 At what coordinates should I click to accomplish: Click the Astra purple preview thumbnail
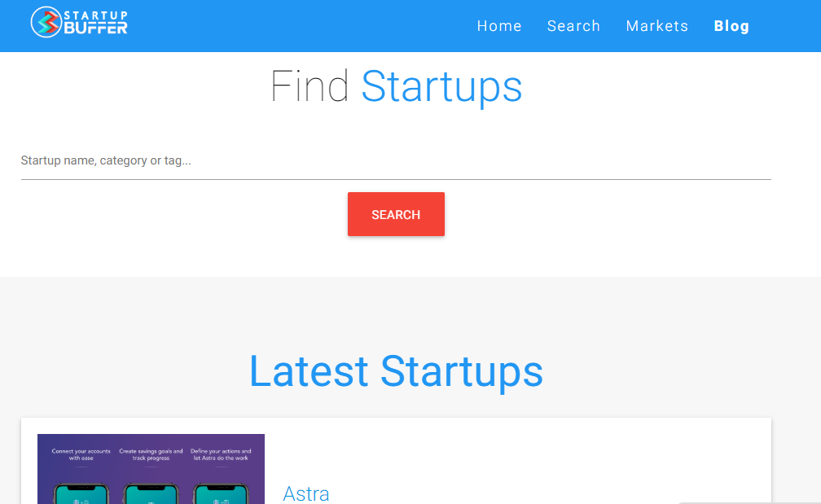pyautogui.click(x=151, y=469)
